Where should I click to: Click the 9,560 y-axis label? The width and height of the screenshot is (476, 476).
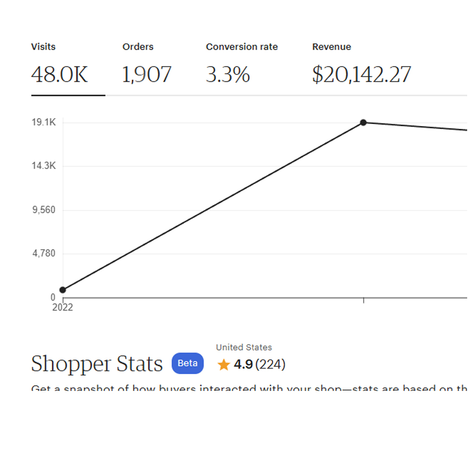44,210
